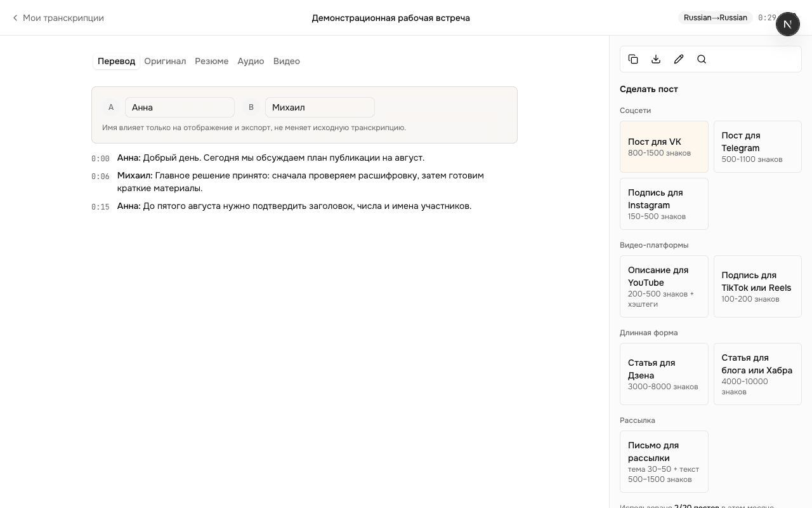This screenshot has height=508, width=812.
Task: Click speaker B name field Михаил
Action: [x=320, y=107]
